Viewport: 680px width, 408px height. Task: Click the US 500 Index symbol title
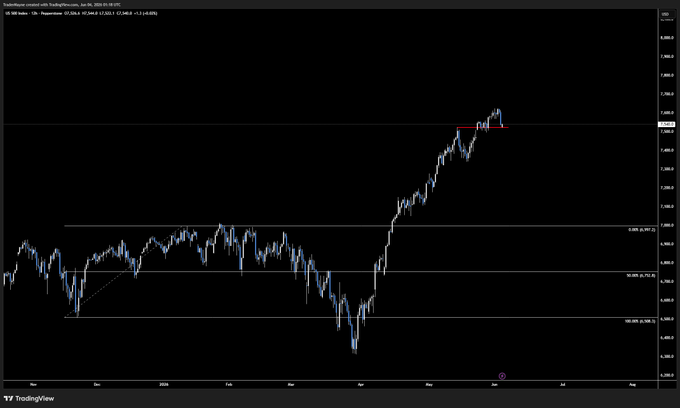point(16,13)
